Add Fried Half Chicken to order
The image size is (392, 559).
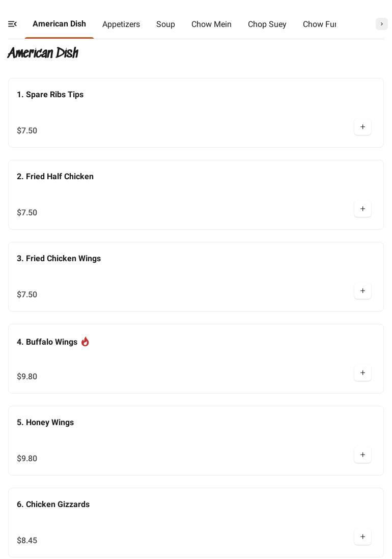[362, 209]
